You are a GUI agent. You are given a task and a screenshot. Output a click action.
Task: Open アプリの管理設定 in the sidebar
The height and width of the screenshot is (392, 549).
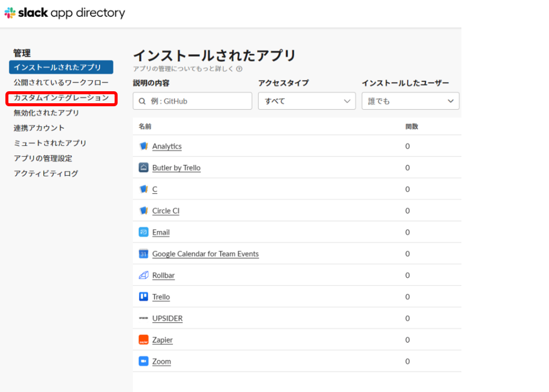(x=43, y=158)
